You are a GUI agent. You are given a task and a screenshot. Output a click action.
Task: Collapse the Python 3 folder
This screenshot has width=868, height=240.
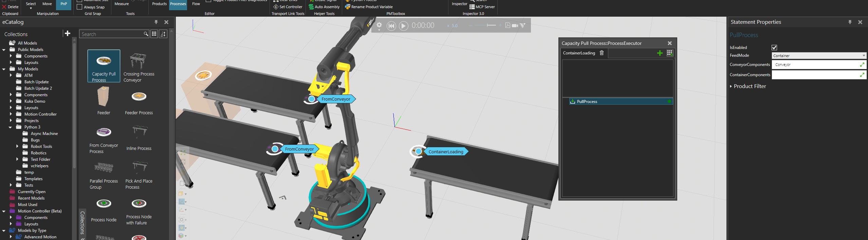11,127
